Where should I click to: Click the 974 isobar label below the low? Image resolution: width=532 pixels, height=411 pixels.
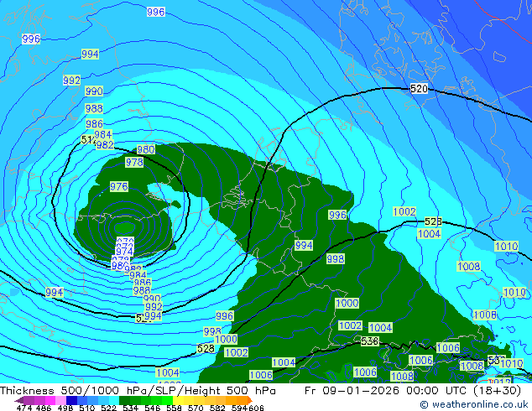tap(124, 252)
